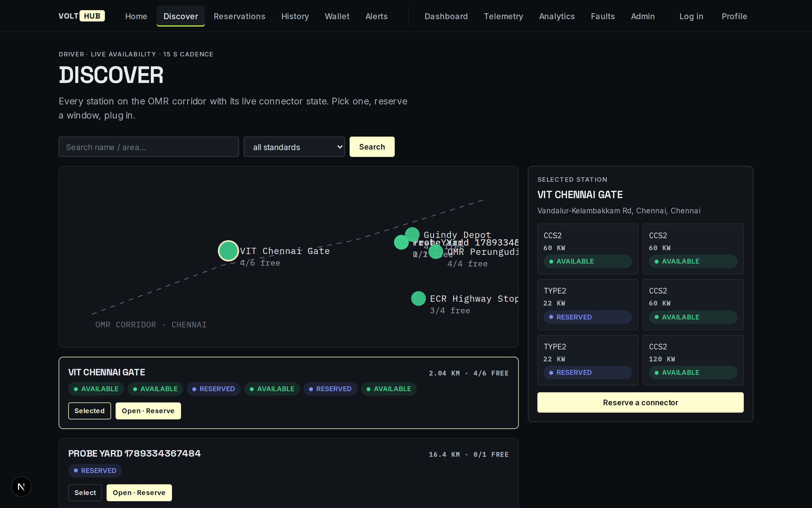Open the Wallet page
812x508 pixels.
pos(337,16)
